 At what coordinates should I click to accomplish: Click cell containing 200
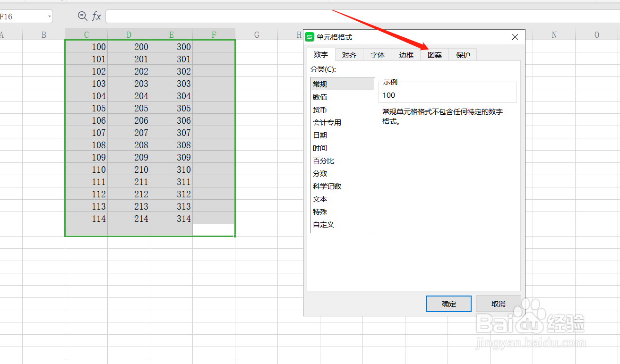tap(129, 47)
